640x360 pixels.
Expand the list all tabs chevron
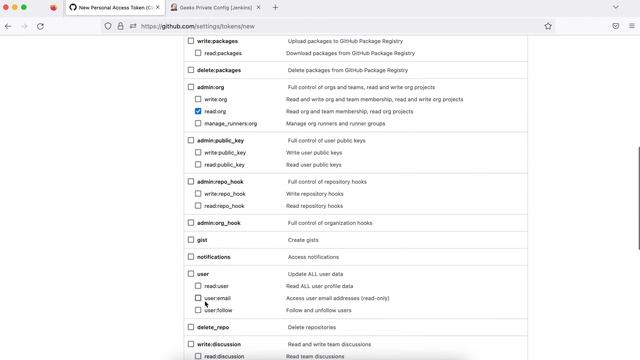(616, 7)
